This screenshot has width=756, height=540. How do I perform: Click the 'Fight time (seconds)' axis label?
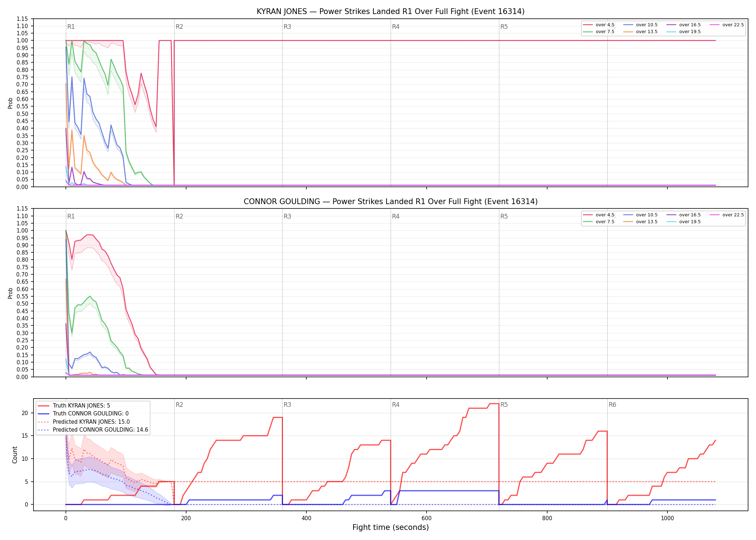click(x=391, y=527)
